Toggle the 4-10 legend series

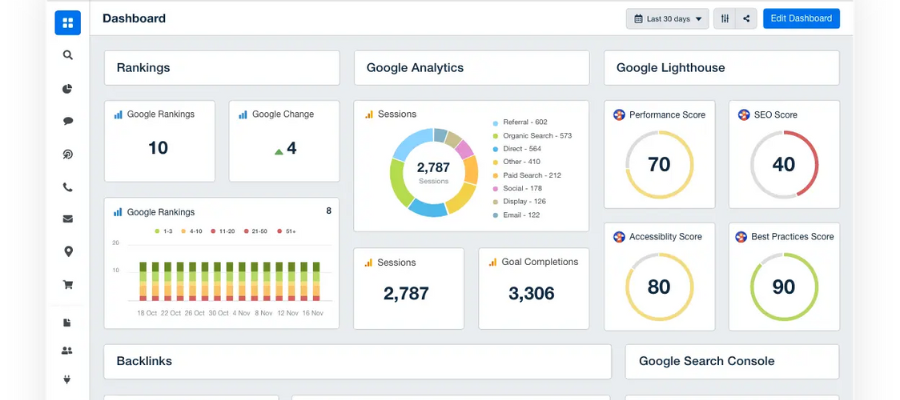(191, 231)
